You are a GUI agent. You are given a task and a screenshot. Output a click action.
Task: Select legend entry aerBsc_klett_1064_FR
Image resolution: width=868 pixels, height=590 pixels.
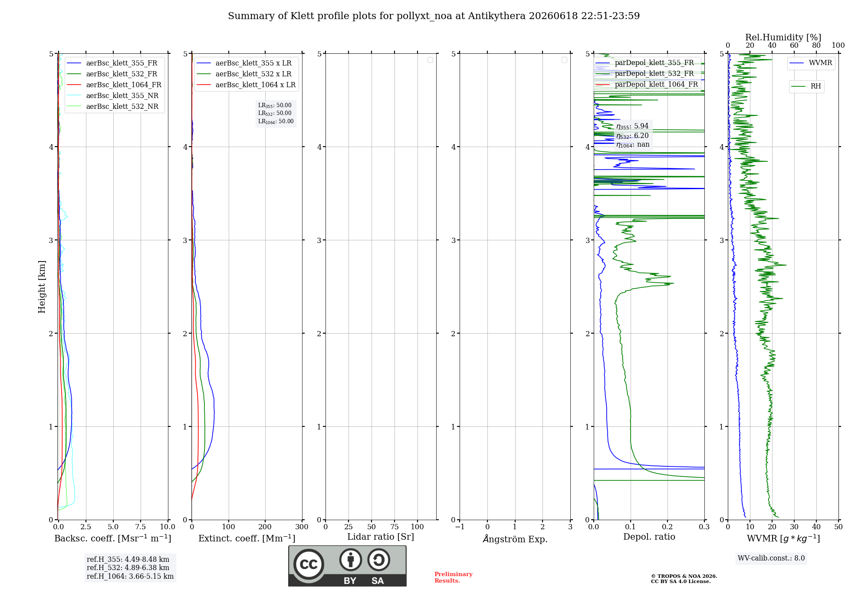tap(114, 85)
